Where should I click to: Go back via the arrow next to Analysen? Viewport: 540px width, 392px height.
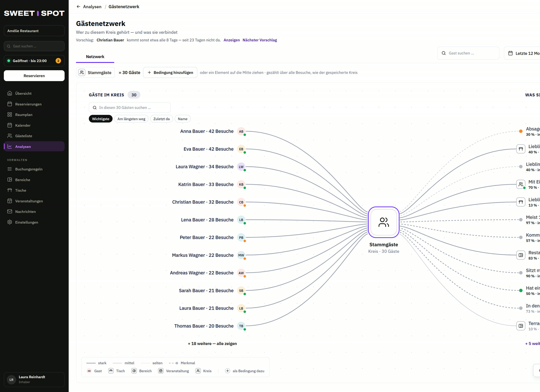click(78, 7)
